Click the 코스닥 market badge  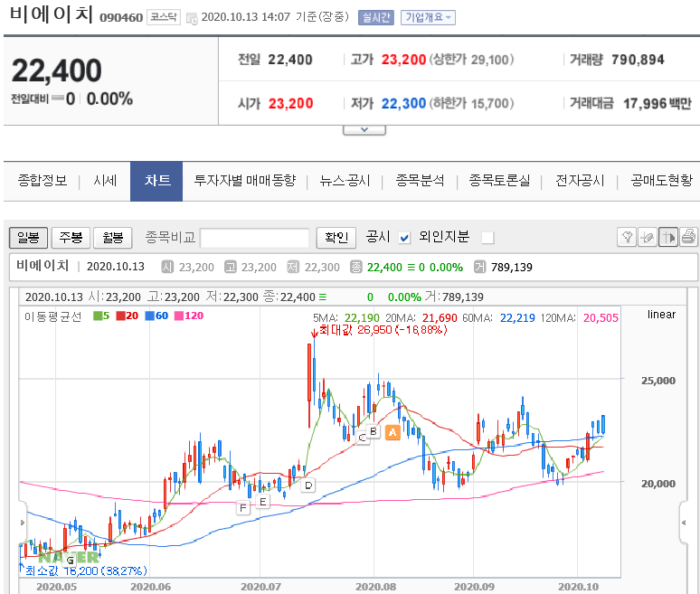click(x=164, y=17)
